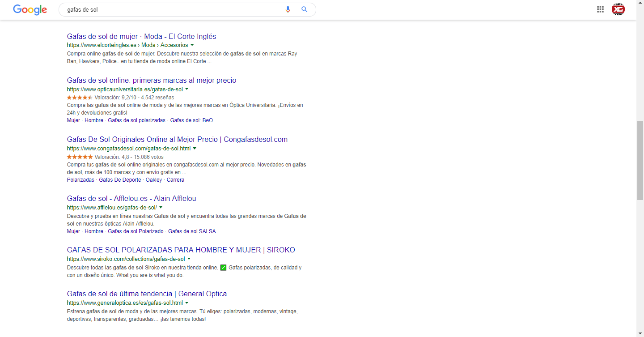
Task: Click the page vertical scrollbar thumb
Action: 640,160
